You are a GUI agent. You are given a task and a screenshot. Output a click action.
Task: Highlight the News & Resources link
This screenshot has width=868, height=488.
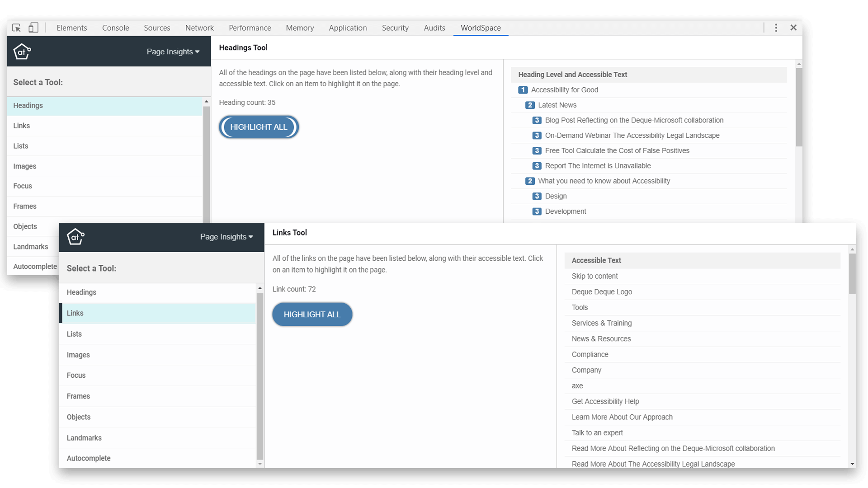pos(702,339)
